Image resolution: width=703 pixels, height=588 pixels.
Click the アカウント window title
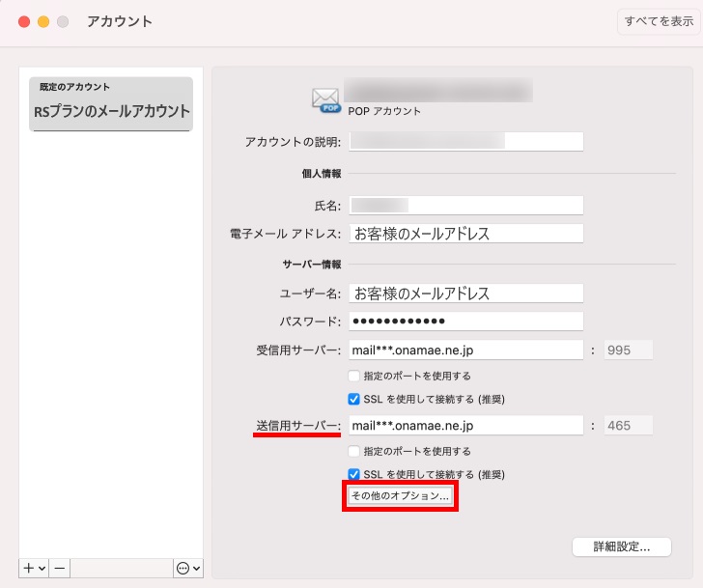(120, 21)
